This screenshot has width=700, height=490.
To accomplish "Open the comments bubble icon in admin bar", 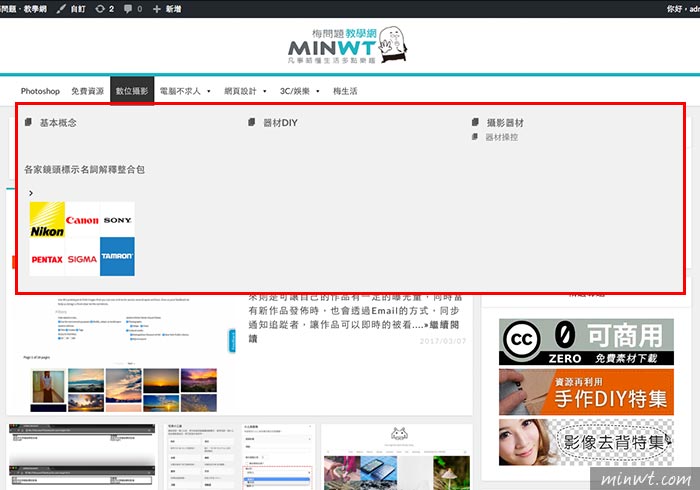I will click(x=128, y=8).
